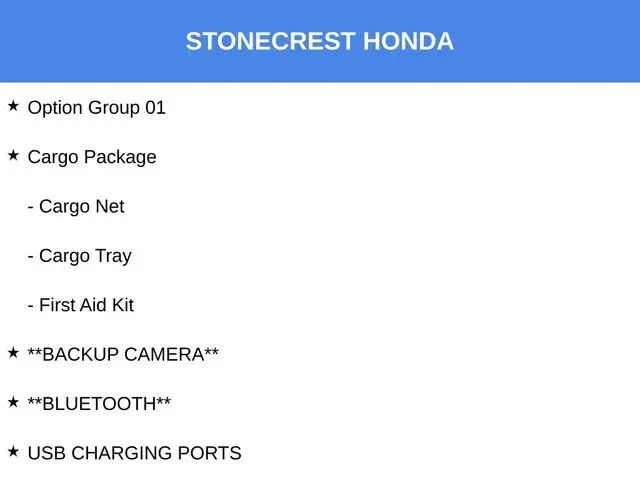
Task: Click the Cargo Package list item
Action: 92,157
